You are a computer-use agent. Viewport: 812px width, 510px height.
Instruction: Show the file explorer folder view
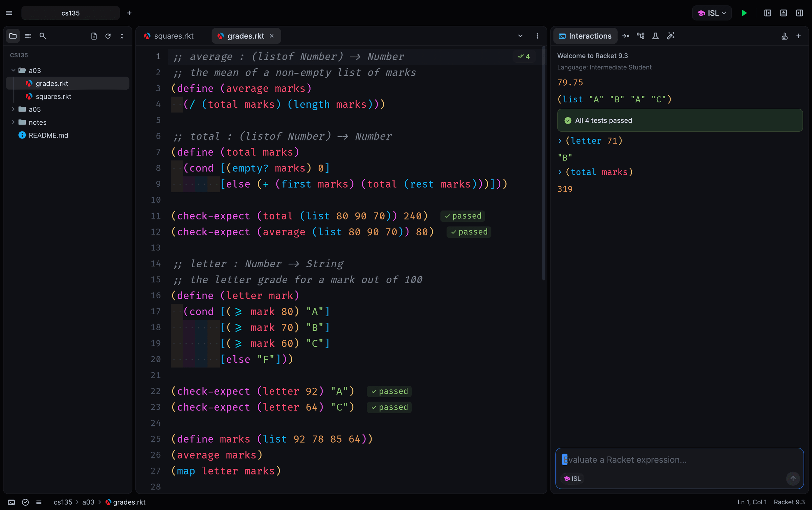coord(13,36)
